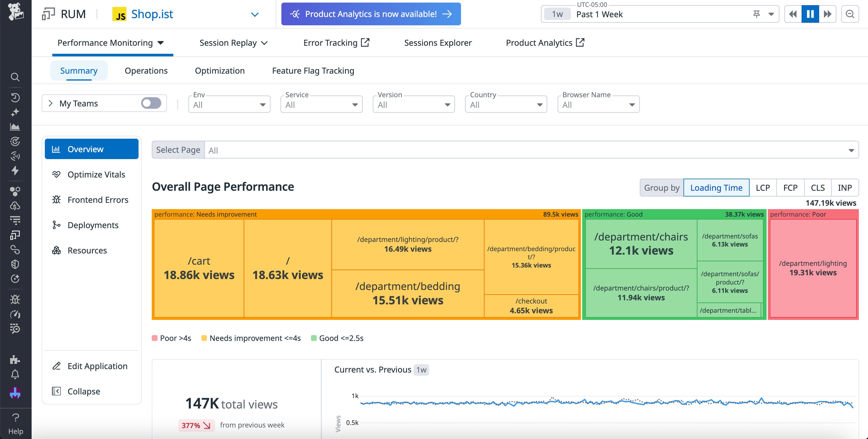
Task: Open the Sessions Explorer menu item
Action: [x=438, y=43]
